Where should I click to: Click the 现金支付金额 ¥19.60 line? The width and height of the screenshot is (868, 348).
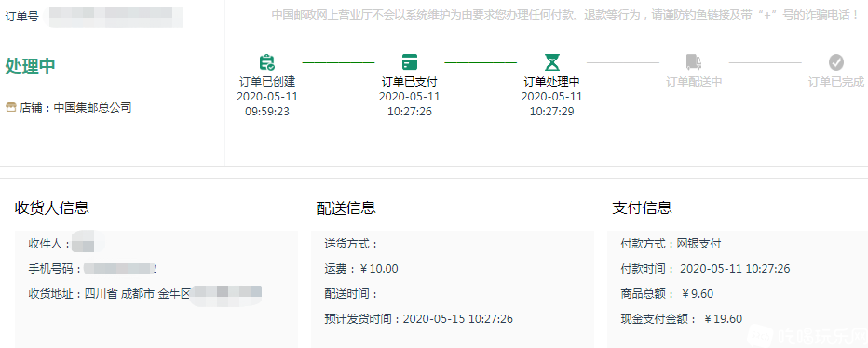[x=682, y=318]
